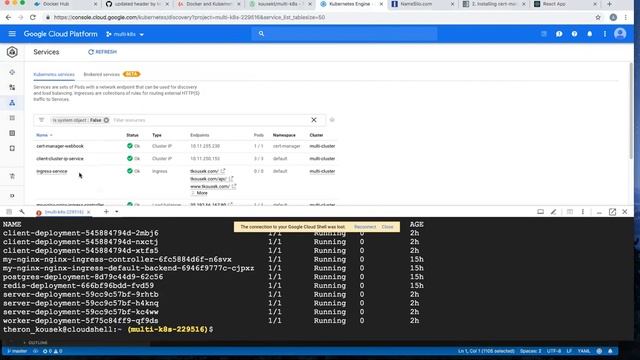The image size is (640, 360).
Task: Open cert-manager-webhook service link
Action: point(60,146)
